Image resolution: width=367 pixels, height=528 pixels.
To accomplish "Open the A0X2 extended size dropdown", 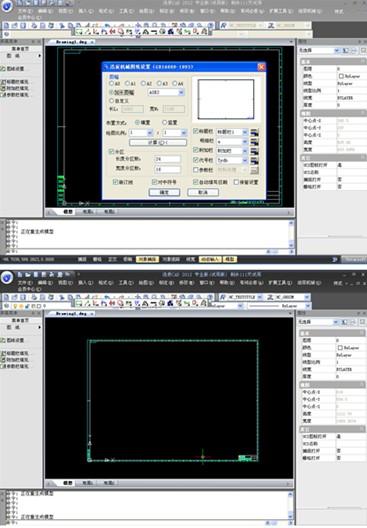I will coord(181,92).
